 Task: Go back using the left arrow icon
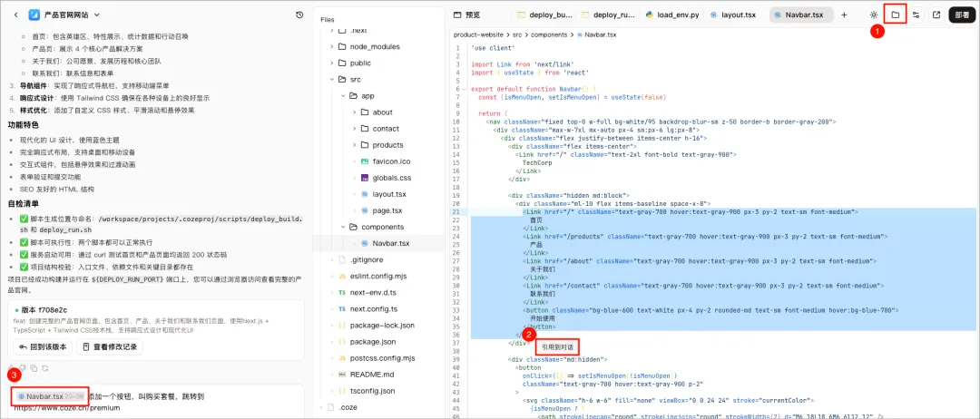pyautogui.click(x=15, y=15)
